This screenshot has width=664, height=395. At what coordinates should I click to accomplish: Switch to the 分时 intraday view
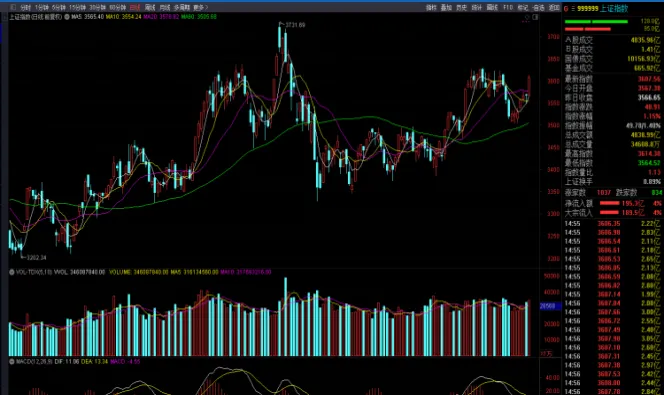(x=25, y=8)
